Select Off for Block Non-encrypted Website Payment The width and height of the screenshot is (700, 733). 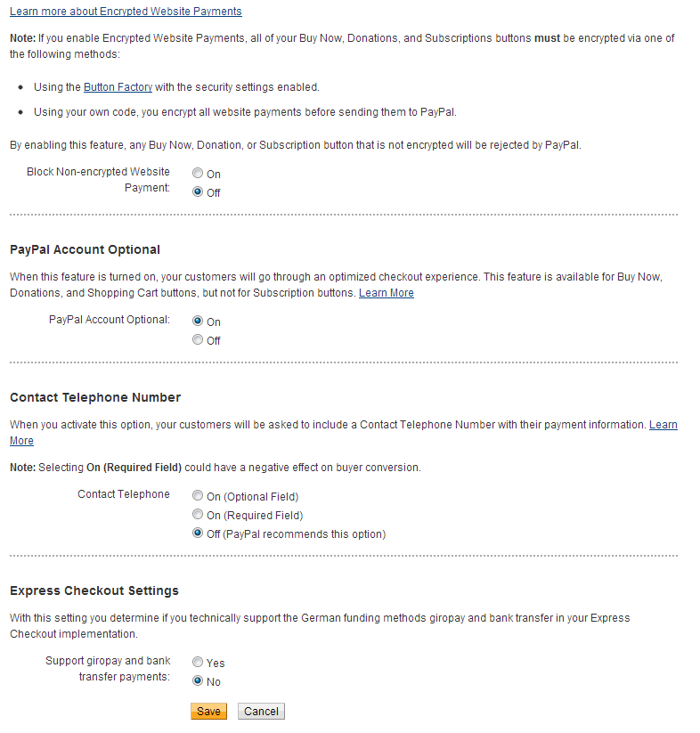click(x=198, y=192)
